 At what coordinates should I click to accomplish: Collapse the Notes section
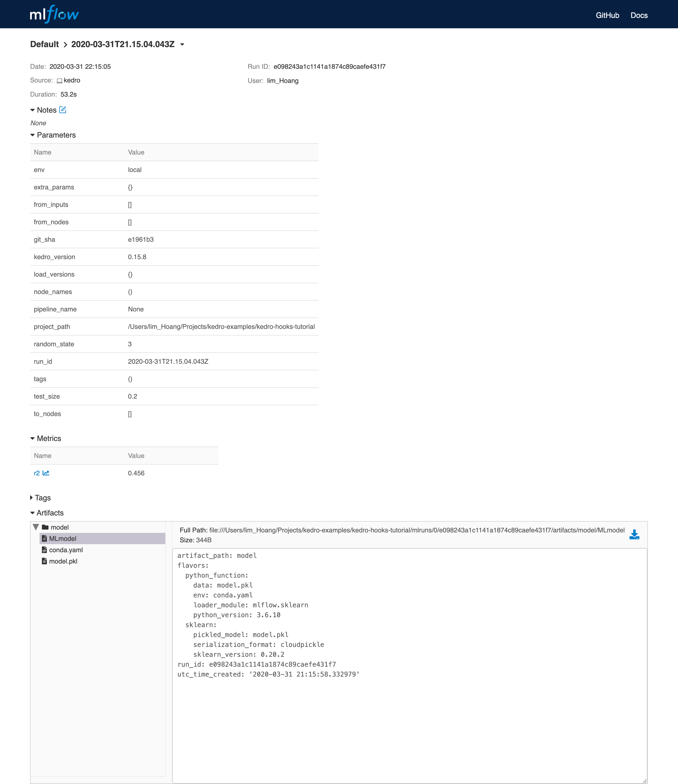[x=32, y=110]
